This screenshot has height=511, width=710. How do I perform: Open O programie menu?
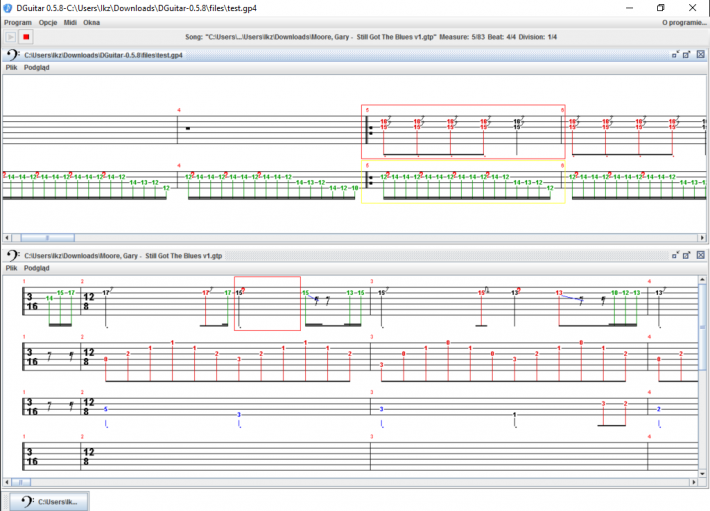pos(684,23)
